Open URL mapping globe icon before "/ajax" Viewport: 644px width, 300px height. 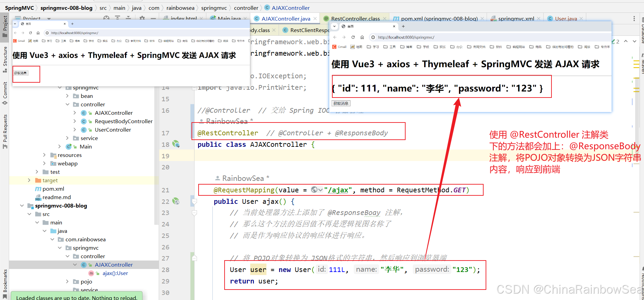tap(314, 190)
